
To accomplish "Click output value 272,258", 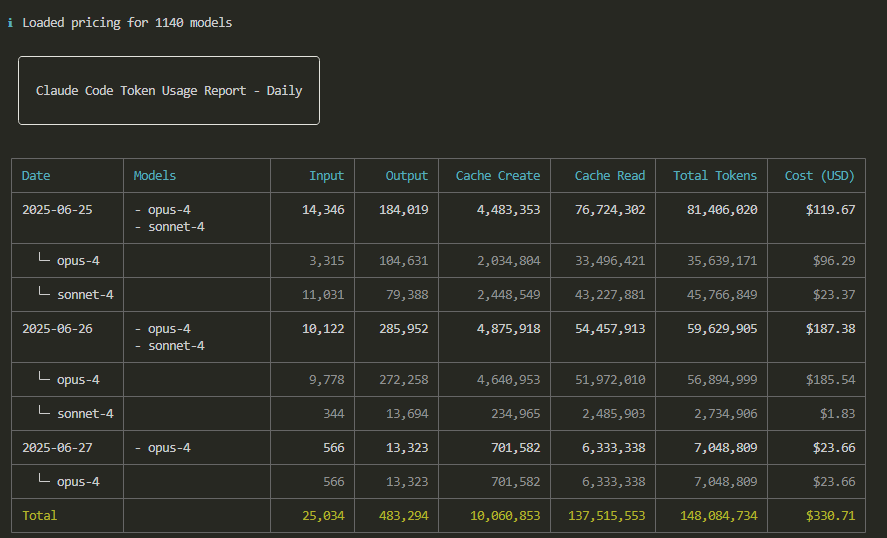I will 403,380.
